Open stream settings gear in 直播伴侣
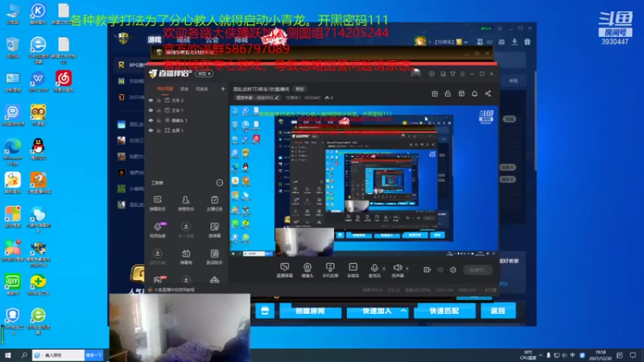Viewport: 644px width, 362px height. point(453,269)
